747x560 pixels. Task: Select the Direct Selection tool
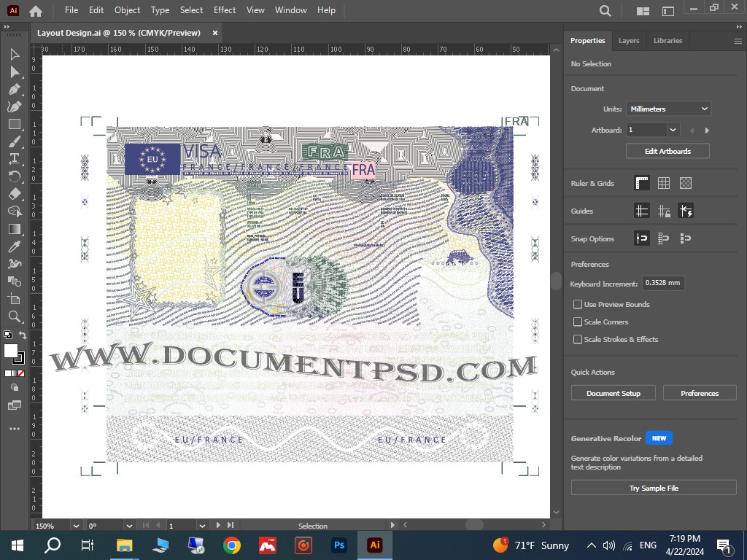[x=15, y=72]
